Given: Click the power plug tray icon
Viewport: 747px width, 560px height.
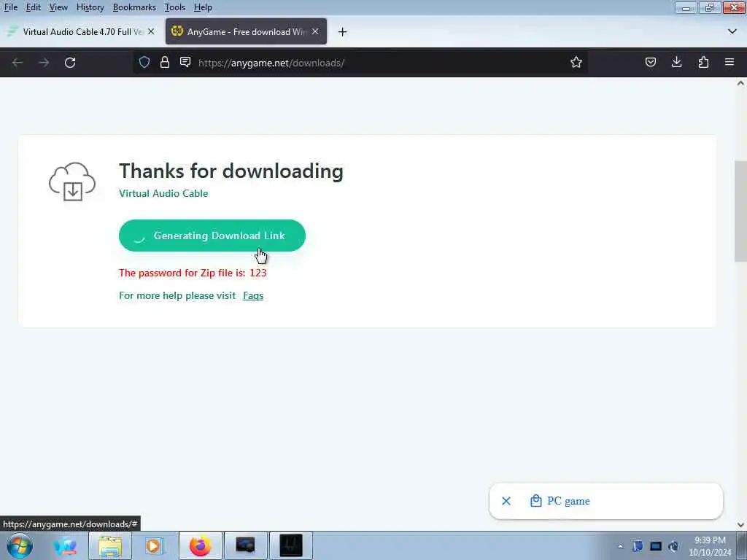Looking at the screenshot, I should tap(673, 546).
